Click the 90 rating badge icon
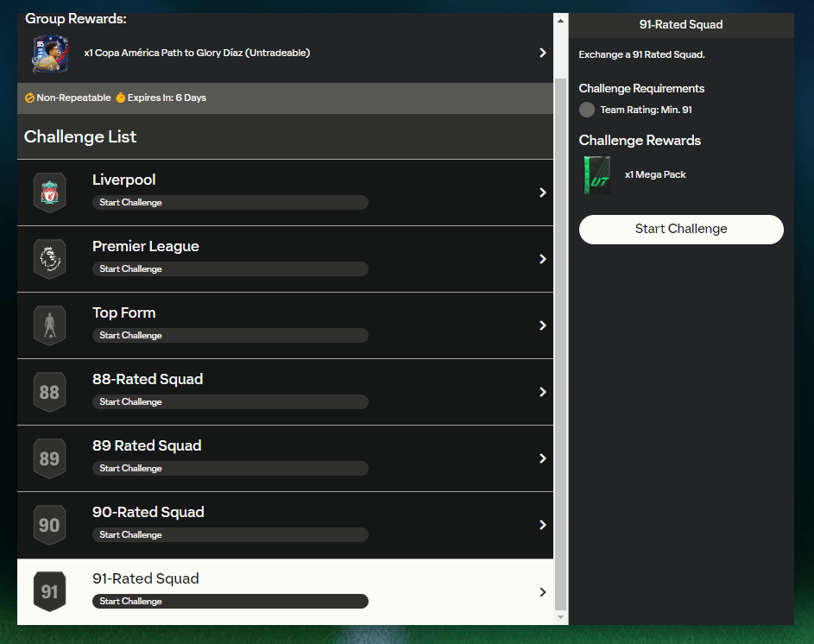The image size is (814, 644). point(49,525)
